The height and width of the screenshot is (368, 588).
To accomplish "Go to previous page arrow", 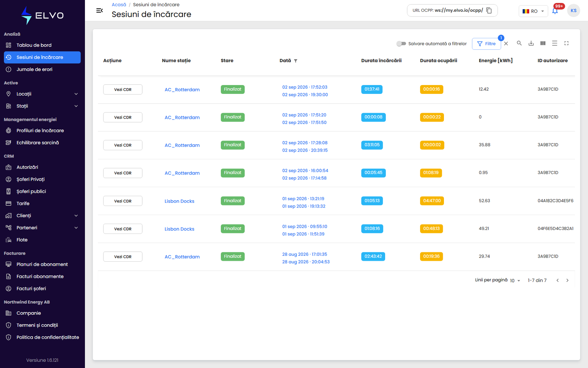I will 557,280.
